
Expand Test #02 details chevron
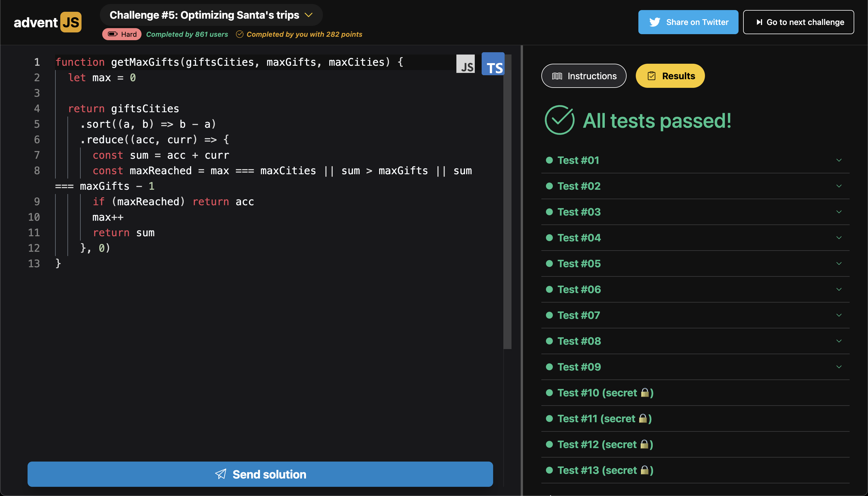pyautogui.click(x=839, y=186)
